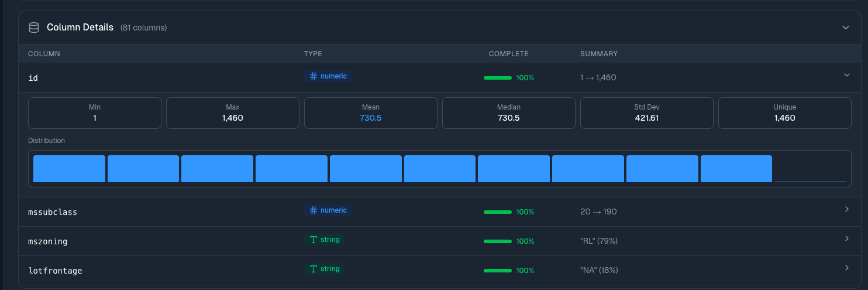This screenshot has width=868, height=290.
Task: Click the hash icon in id's numeric badge
Action: point(314,76)
